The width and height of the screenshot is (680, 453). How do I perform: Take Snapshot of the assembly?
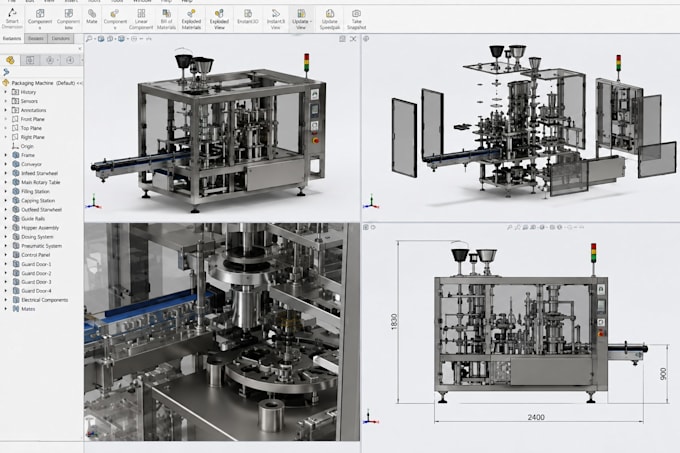(356, 19)
